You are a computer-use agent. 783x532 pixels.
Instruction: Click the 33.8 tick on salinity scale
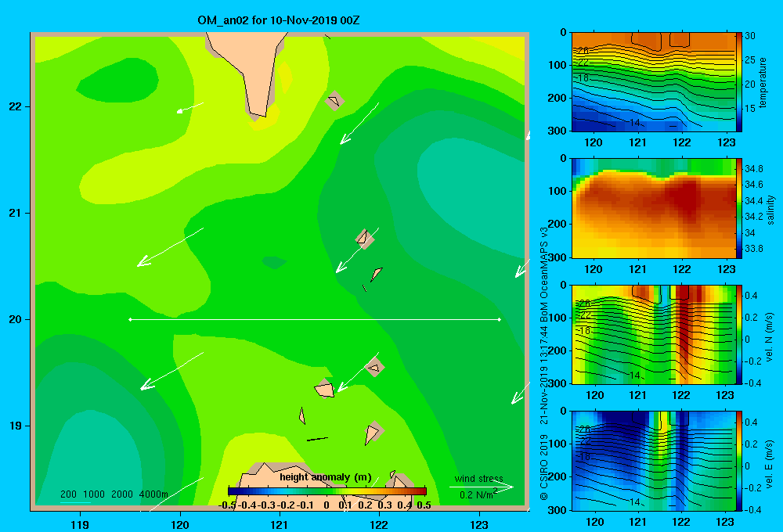tap(753, 249)
